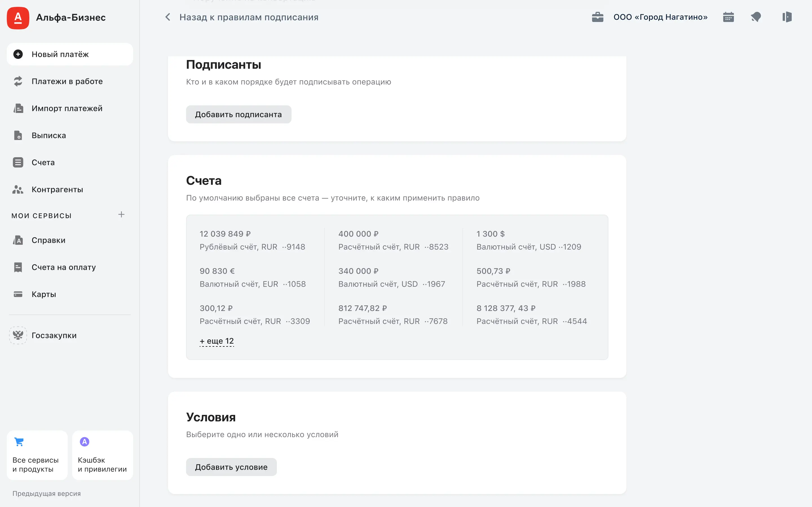Click the briefcase company icon
This screenshot has width=812, height=507.
[598, 17]
